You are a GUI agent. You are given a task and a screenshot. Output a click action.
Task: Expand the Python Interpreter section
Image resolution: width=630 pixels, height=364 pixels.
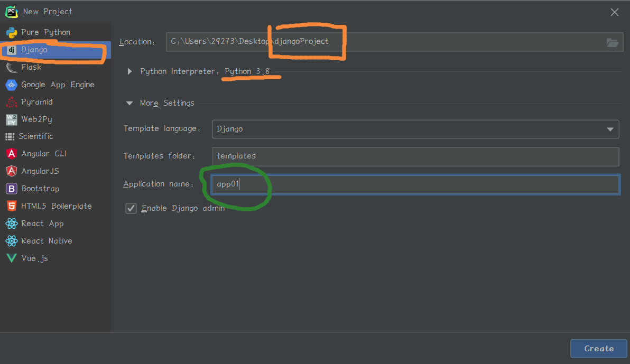click(129, 71)
